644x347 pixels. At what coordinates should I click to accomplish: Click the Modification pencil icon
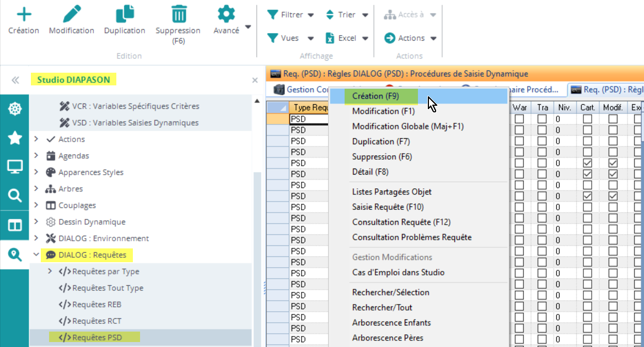[72, 14]
